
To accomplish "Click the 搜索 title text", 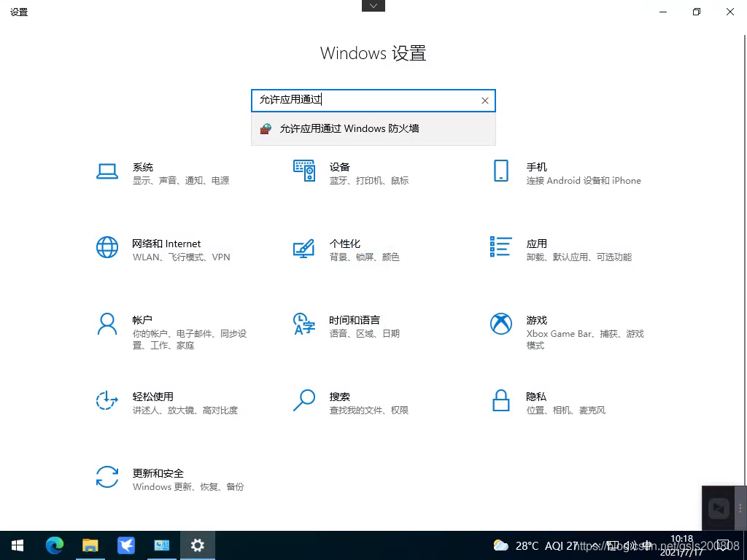I will 340,397.
